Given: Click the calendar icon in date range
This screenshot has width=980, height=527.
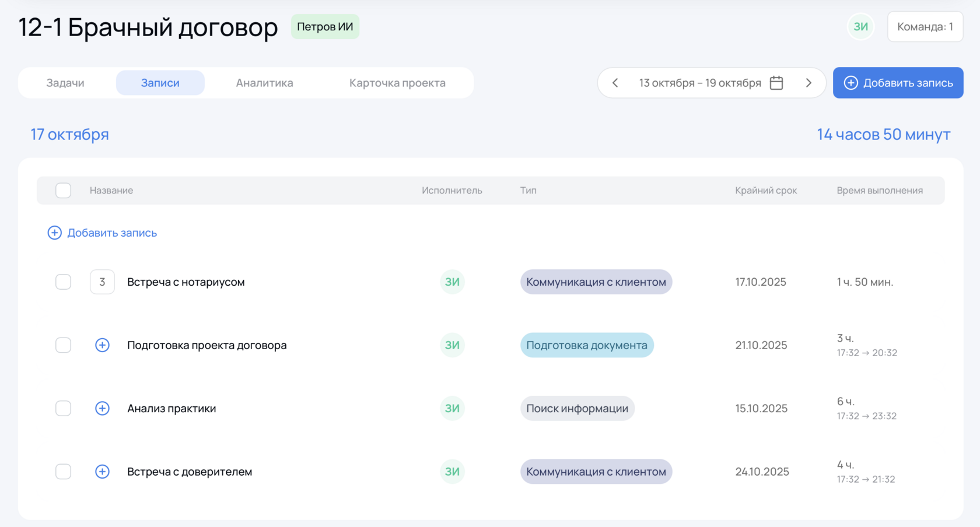Looking at the screenshot, I should 776,83.
